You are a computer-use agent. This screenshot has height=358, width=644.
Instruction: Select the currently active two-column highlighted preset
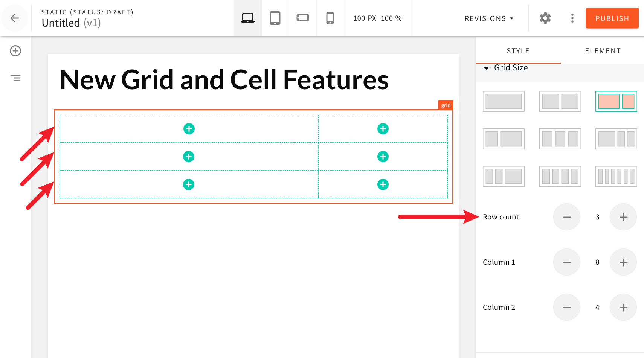coord(616,101)
